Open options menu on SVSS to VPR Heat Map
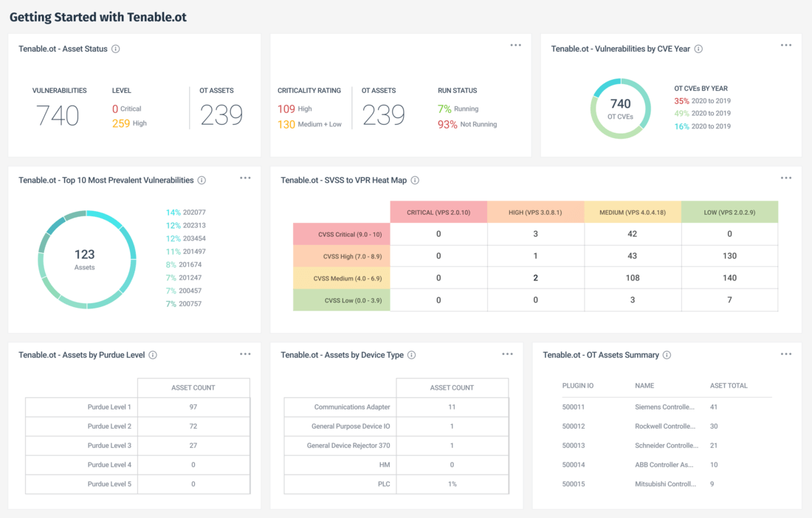812x518 pixels. tap(786, 178)
